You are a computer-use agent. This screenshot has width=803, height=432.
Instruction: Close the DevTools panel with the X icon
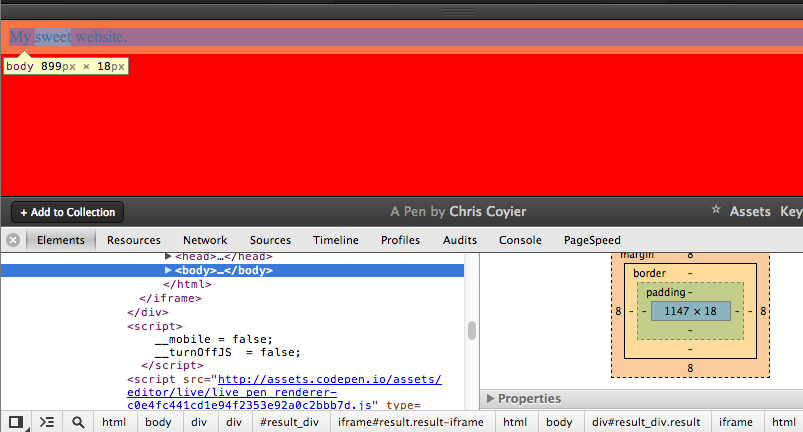[x=13, y=240]
